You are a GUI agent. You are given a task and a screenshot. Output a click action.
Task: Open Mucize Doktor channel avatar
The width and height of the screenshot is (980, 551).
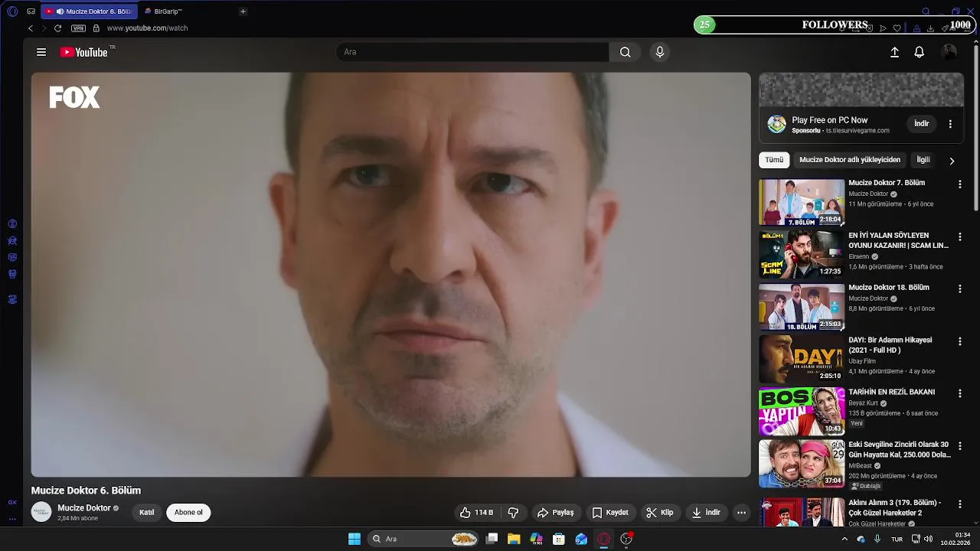(41, 512)
